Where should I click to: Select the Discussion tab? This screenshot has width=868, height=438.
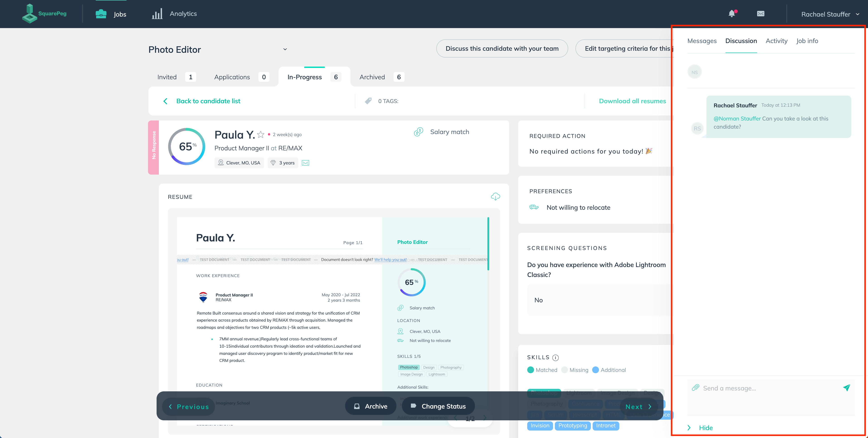point(741,41)
